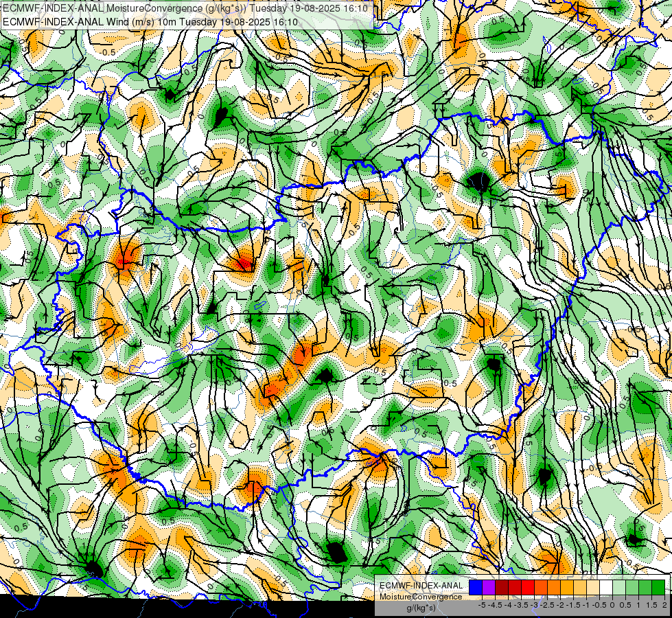
Task: Click the MoistureConvergence title line at top
Action: tap(185, 8)
